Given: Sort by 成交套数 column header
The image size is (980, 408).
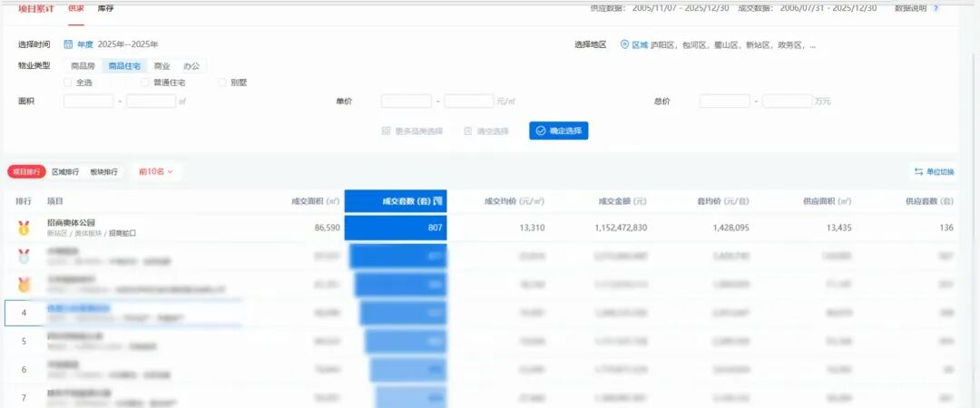Looking at the screenshot, I should point(396,201).
